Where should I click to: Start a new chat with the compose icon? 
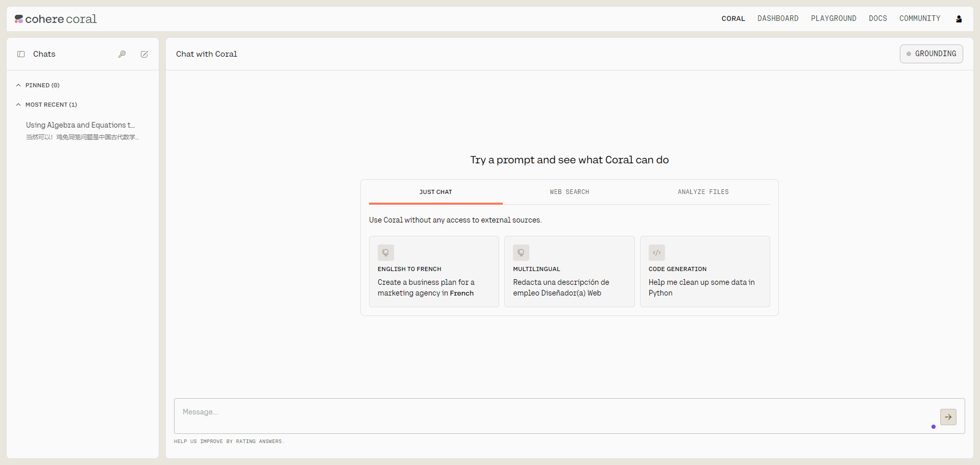point(144,54)
